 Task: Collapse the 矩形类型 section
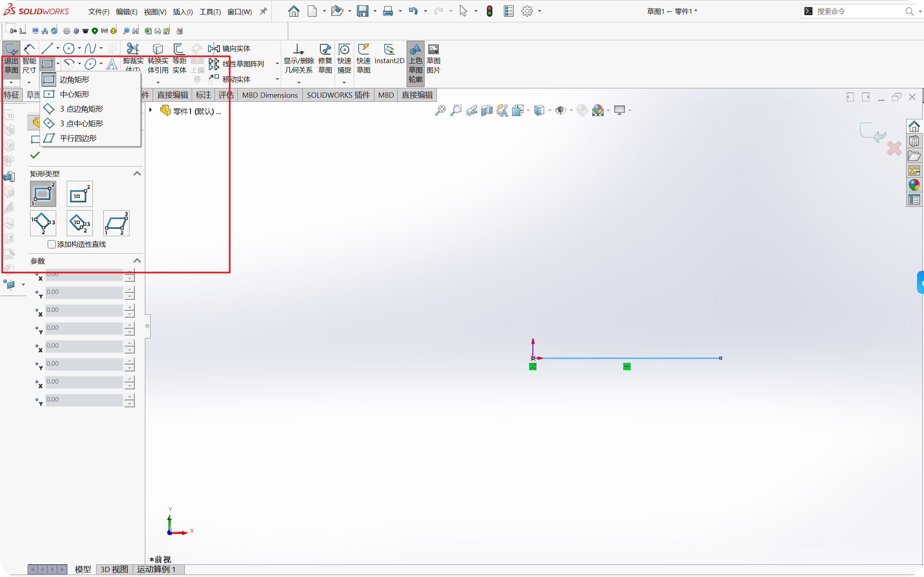click(137, 173)
